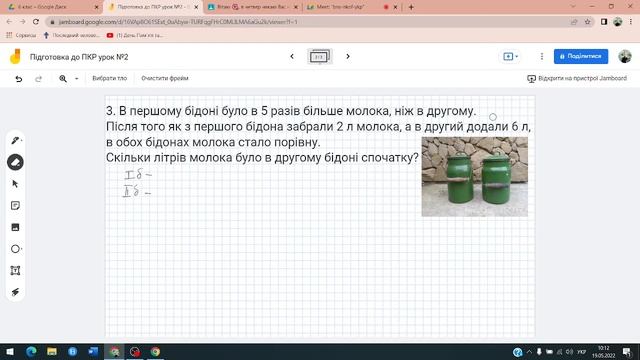Open the clock and date flyout
The image size is (640, 360).
click(604, 352)
